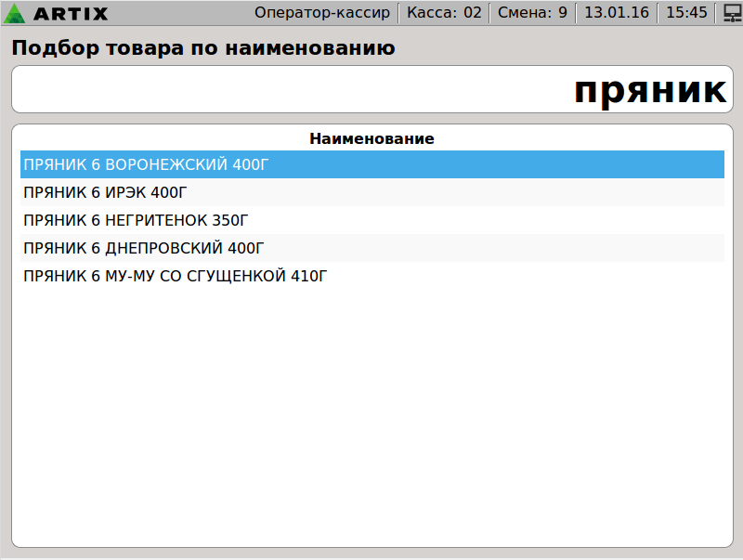
Task: Sort by the Наименование column header
Action: tap(371, 138)
